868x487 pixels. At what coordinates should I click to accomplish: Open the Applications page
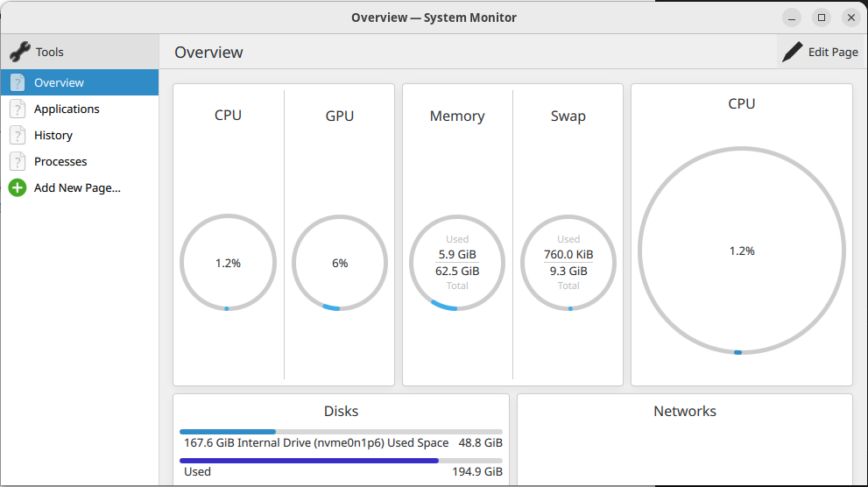[67, 109]
